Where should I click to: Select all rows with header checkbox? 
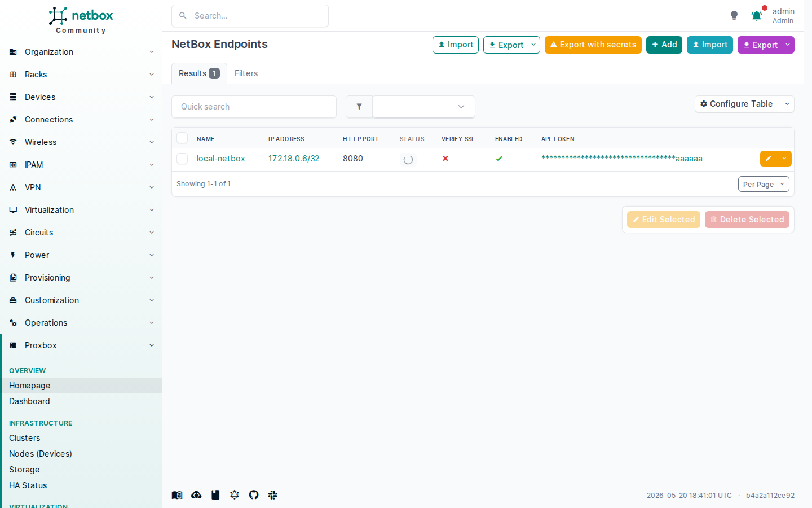point(182,138)
